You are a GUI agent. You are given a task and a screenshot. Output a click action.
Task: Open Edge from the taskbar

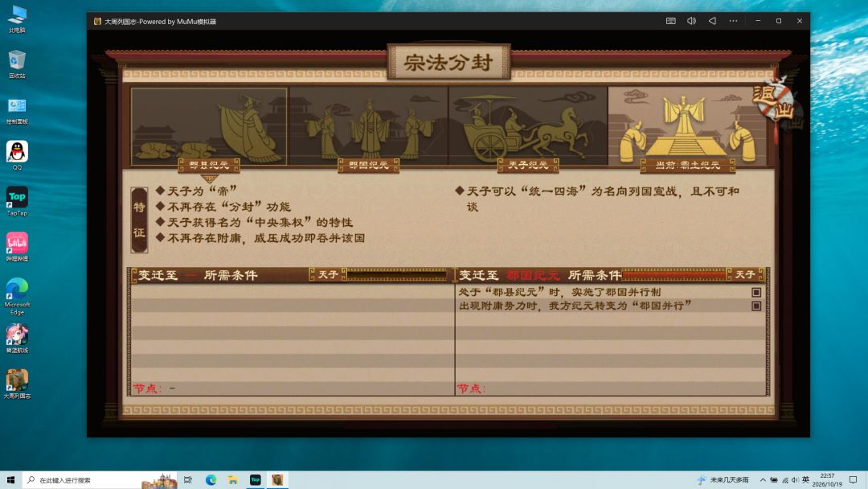211,480
